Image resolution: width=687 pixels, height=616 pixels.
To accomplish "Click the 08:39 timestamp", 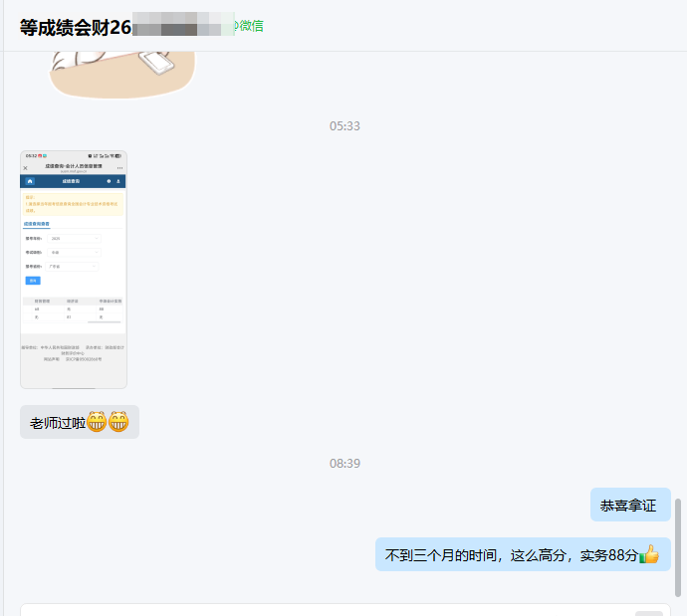I will 344,463.
